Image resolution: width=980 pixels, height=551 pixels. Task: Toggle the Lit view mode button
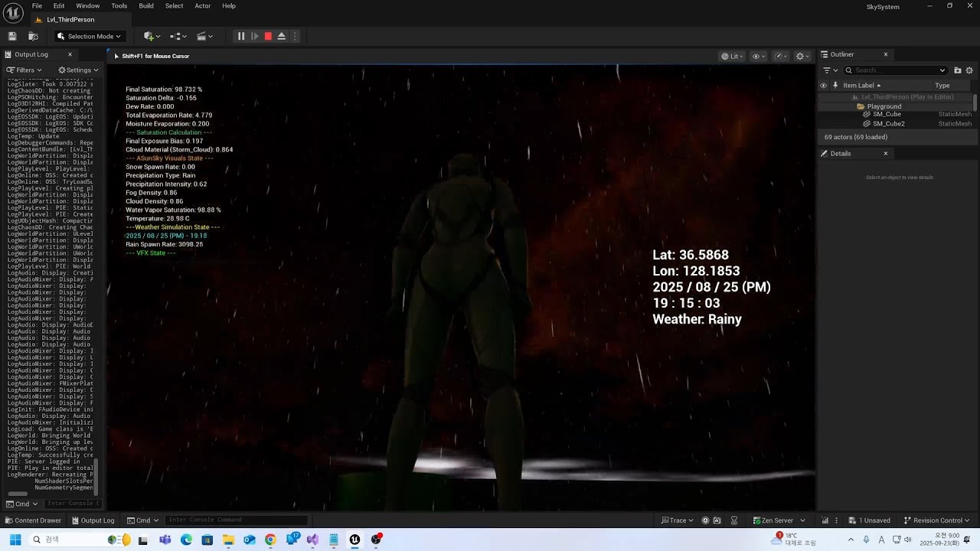(731, 56)
